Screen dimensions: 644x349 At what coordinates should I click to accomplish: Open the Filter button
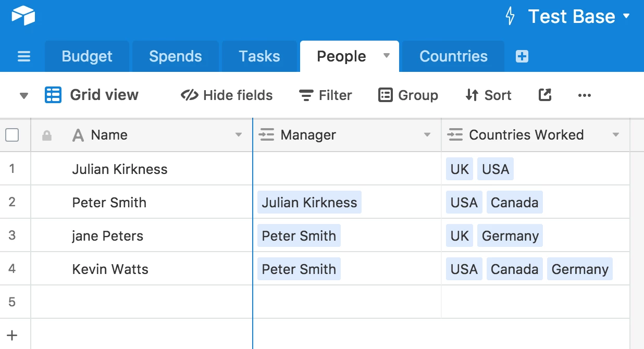[x=326, y=95]
